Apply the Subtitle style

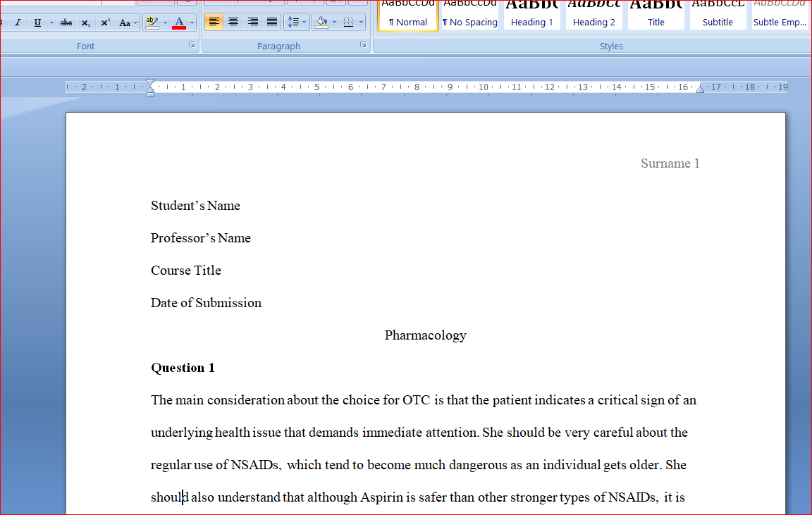[718, 15]
